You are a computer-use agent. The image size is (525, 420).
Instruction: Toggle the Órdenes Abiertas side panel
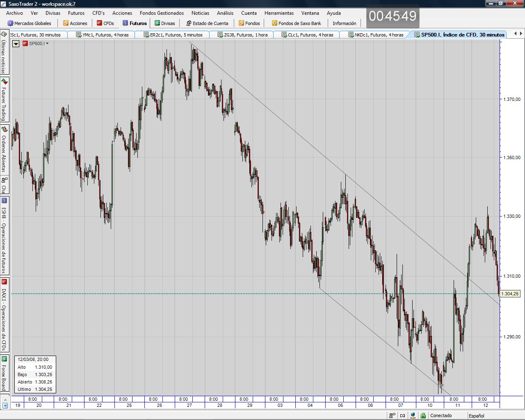point(4,153)
